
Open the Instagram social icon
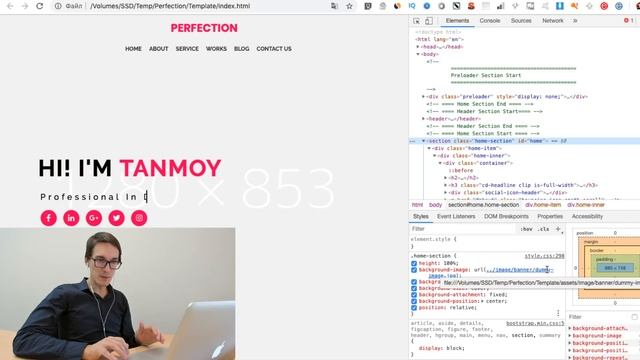click(139, 218)
